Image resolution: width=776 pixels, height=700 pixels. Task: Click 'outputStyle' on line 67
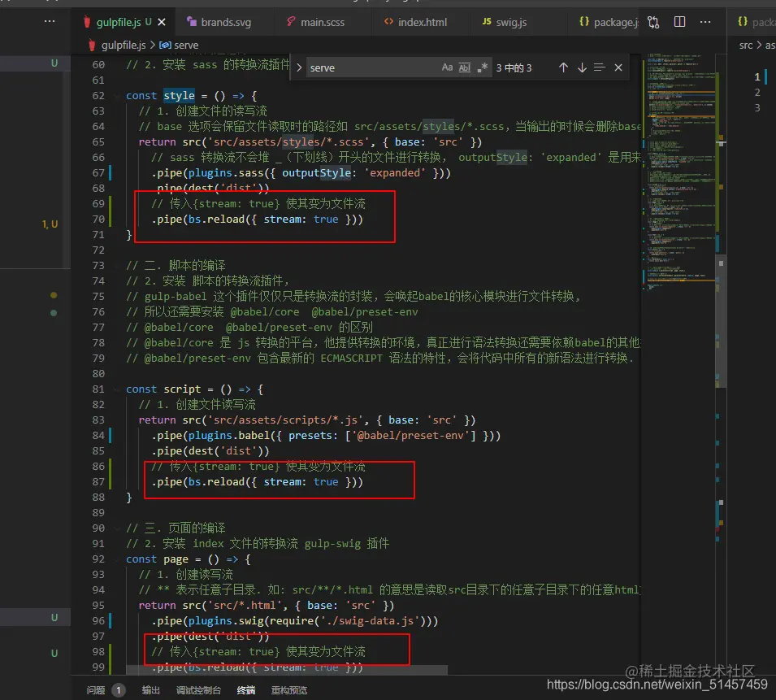point(316,173)
